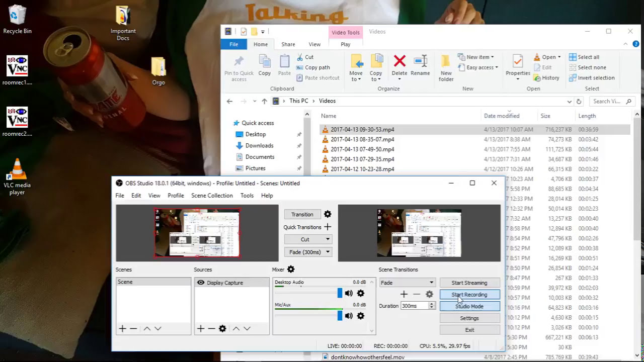Screen dimensions: 644x362
Task: Open Mic/Aux settings gear
Action: tap(361, 316)
